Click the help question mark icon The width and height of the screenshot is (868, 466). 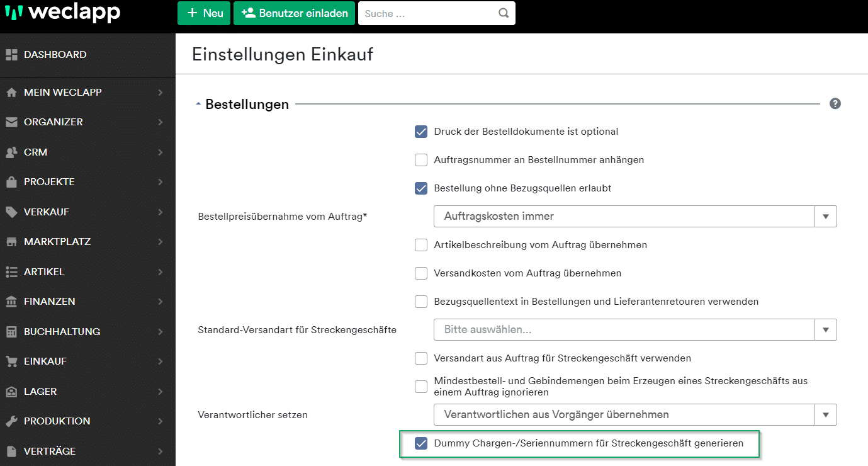[835, 104]
